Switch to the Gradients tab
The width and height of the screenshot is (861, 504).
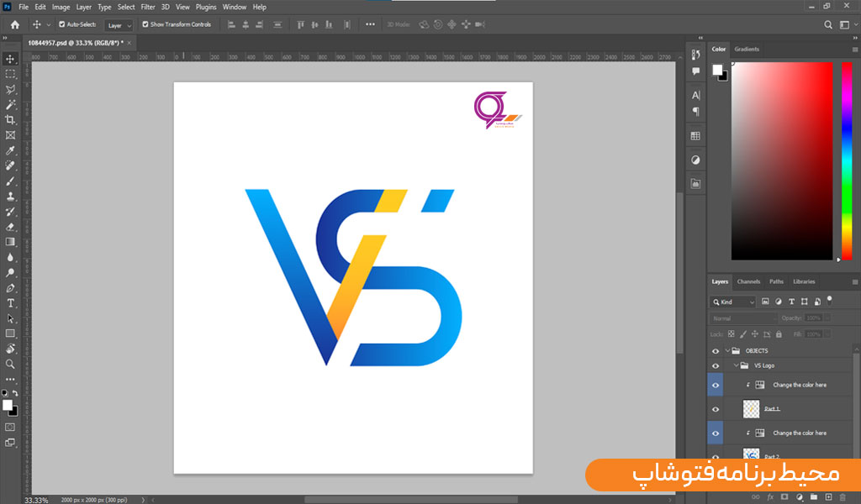[747, 50]
